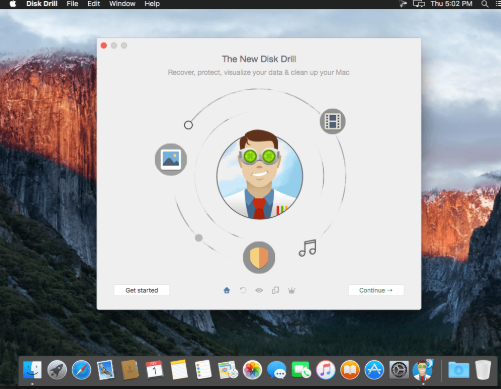Viewport: 501px width, 389px height.
Task: Open Reminders from the Dock
Action: [203, 370]
